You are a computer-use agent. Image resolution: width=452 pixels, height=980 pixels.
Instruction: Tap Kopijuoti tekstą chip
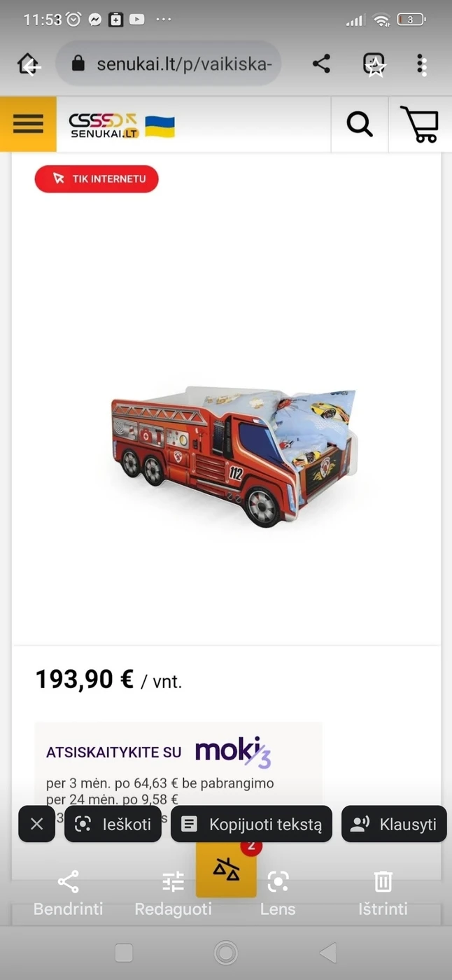point(251,824)
